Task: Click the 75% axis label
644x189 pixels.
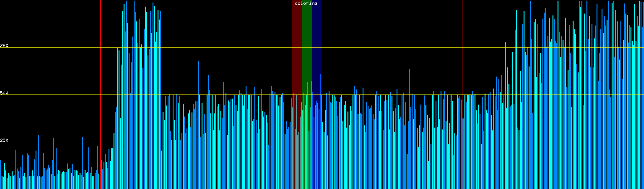Action: point(4,46)
